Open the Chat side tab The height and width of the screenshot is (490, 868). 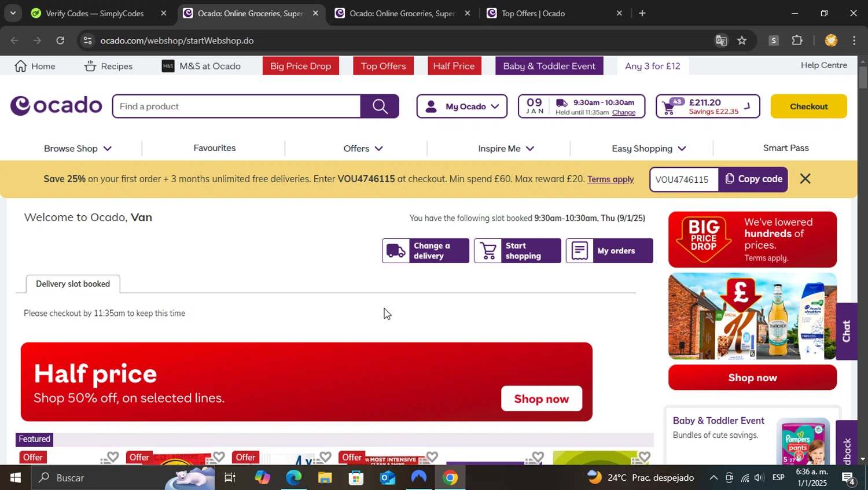847,331
